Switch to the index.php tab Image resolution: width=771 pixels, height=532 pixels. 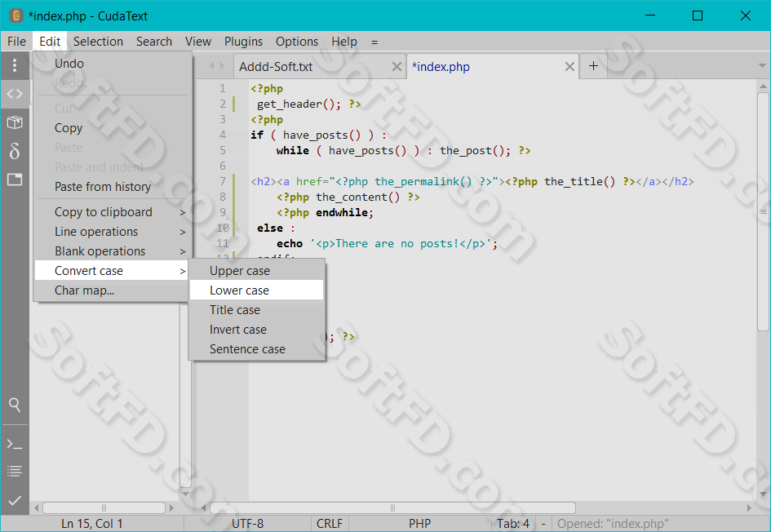tap(493, 66)
